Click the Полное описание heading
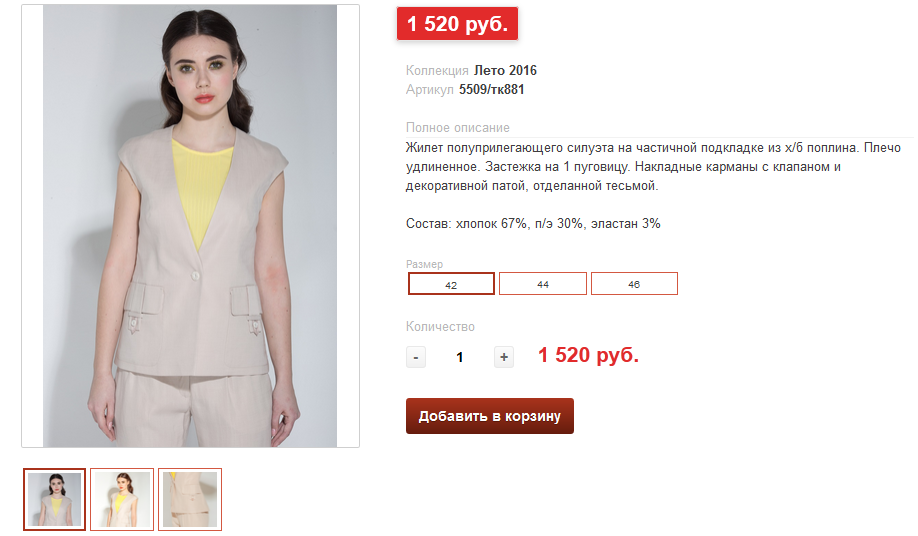Viewport: 918px width, 536px height. click(458, 128)
